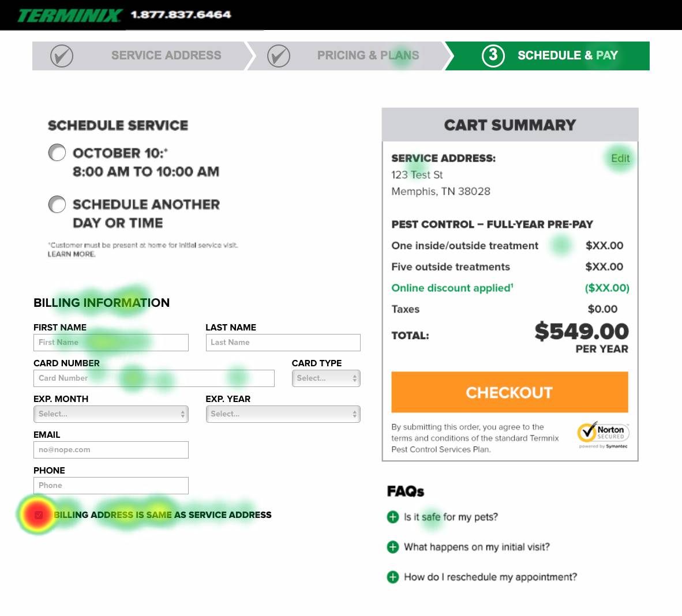Open the Exp. Year dropdown
The height and width of the screenshot is (616, 682).
coord(283,414)
